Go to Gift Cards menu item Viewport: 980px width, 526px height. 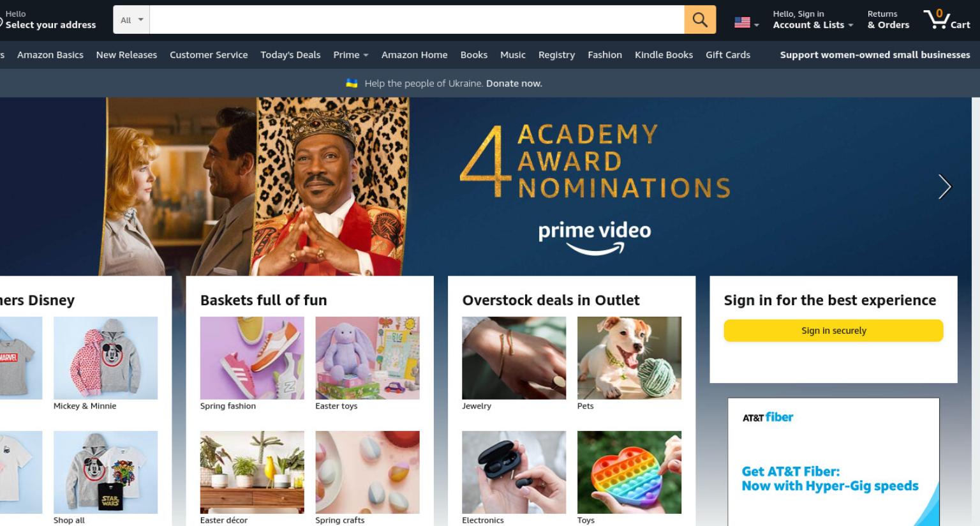(x=728, y=55)
